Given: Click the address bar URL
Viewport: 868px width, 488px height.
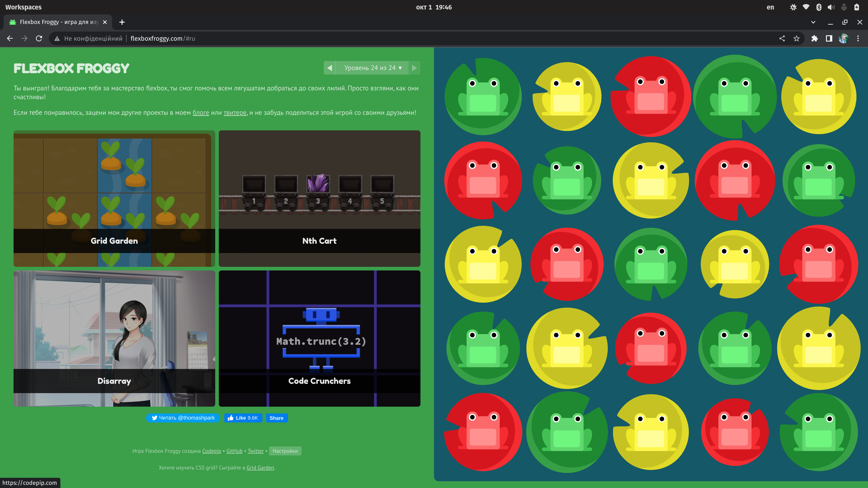Looking at the screenshot, I should [x=163, y=38].
